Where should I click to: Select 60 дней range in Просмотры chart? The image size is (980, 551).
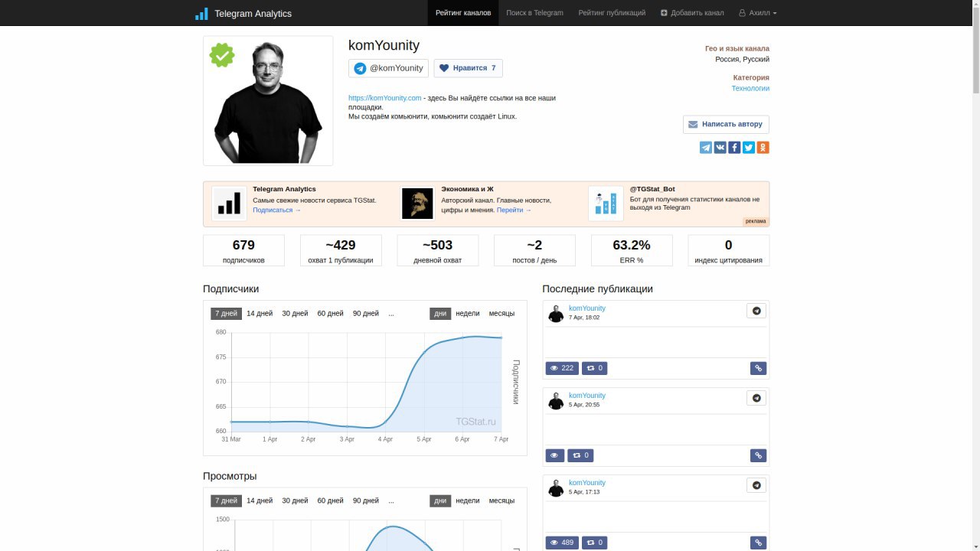(x=330, y=500)
